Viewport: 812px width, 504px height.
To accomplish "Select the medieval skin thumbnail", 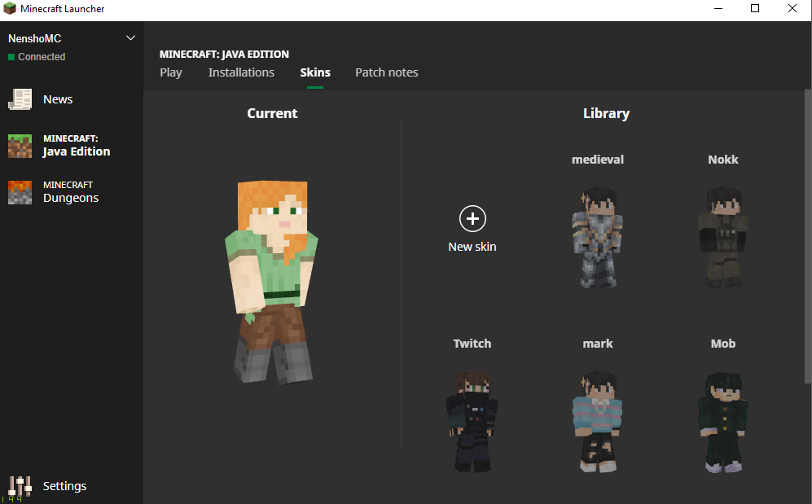I will point(598,238).
